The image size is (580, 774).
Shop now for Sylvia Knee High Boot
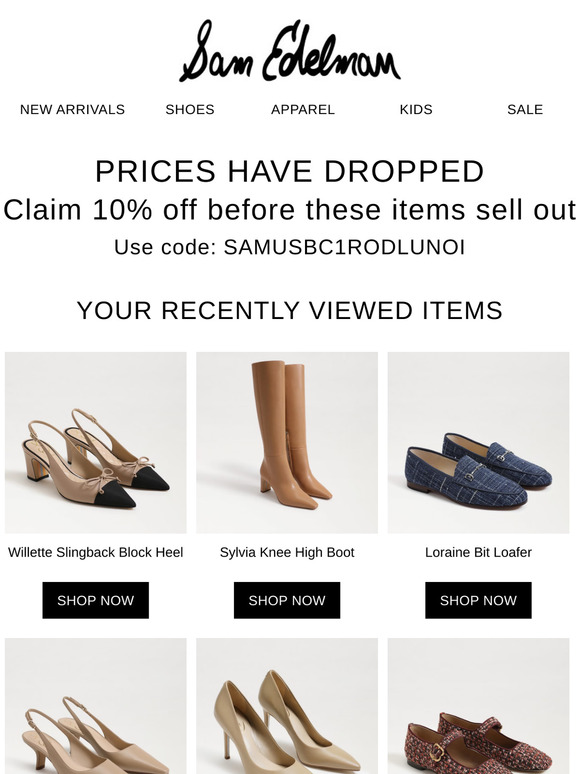coord(287,600)
